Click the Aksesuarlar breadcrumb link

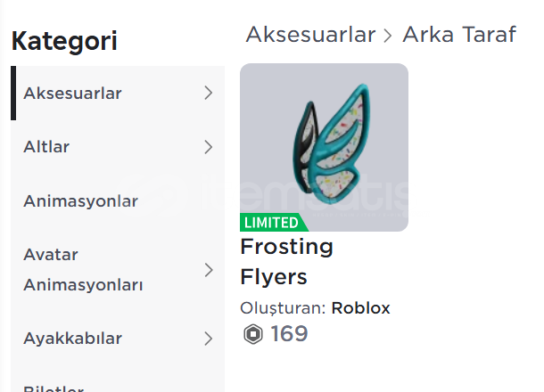tap(310, 35)
